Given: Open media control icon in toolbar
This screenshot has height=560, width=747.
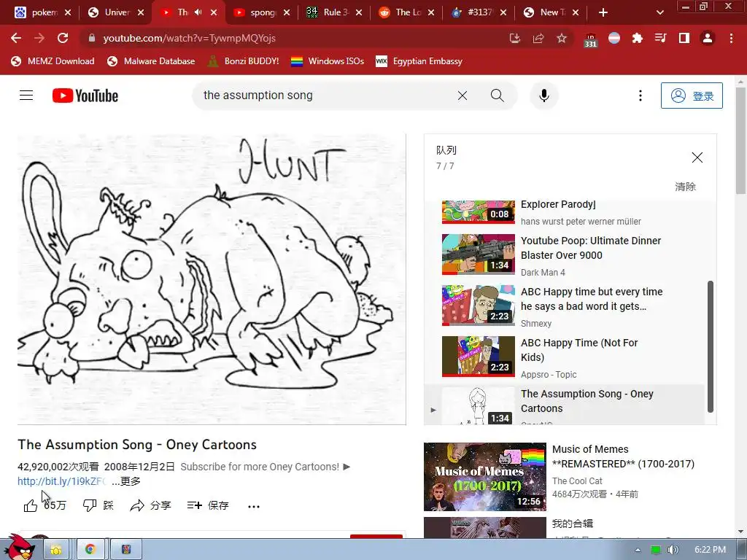Looking at the screenshot, I should (x=661, y=38).
